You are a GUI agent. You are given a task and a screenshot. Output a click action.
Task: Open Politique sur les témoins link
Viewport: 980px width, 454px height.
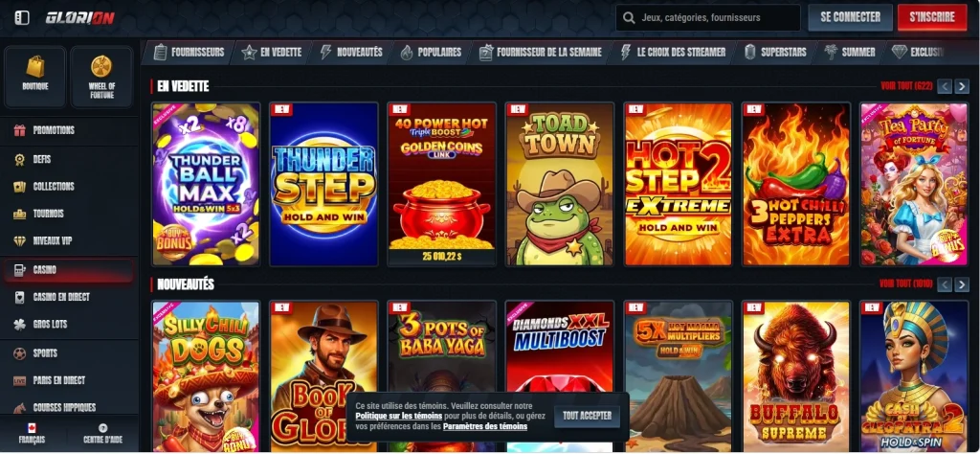pyautogui.click(x=399, y=416)
